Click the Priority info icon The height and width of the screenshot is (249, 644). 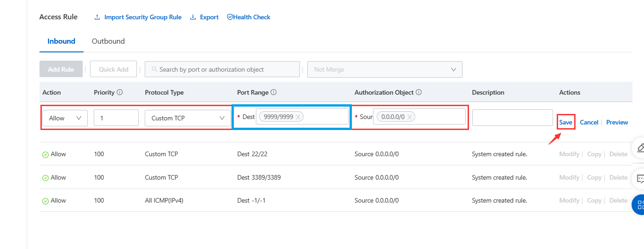[120, 92]
